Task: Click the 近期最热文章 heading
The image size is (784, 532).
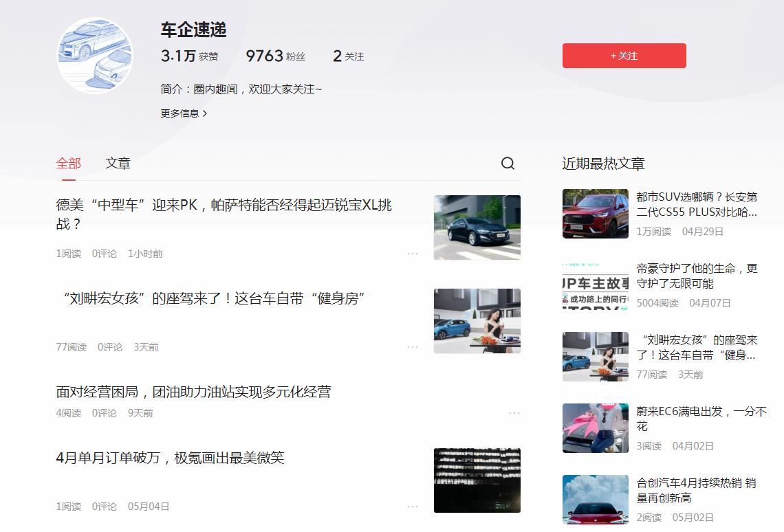Action: click(604, 164)
